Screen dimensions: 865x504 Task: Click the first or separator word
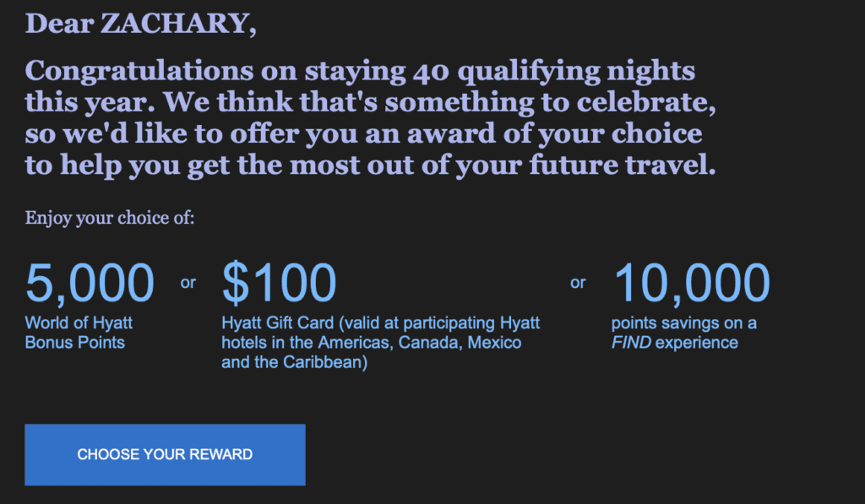point(188,283)
